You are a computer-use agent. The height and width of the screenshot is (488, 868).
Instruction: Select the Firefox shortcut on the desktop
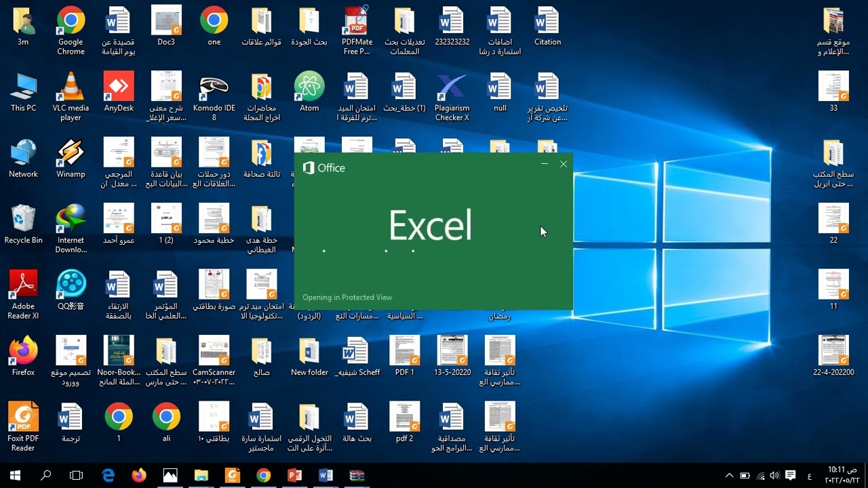(x=23, y=356)
